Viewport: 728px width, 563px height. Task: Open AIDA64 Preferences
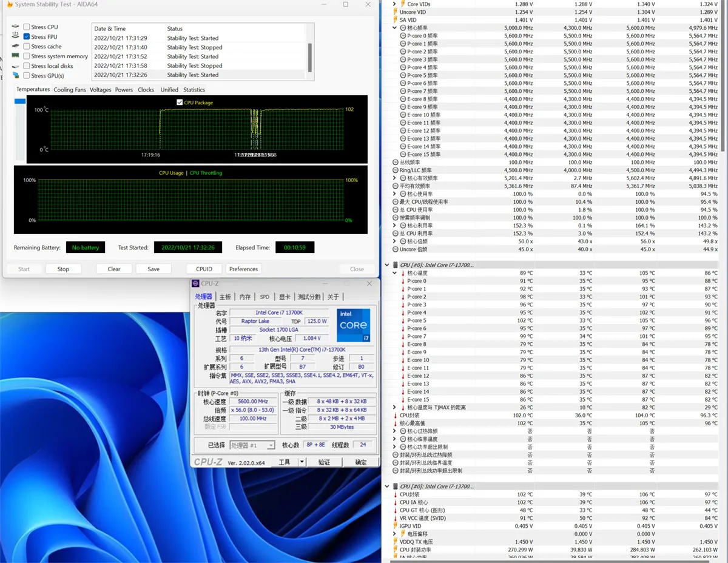(243, 269)
